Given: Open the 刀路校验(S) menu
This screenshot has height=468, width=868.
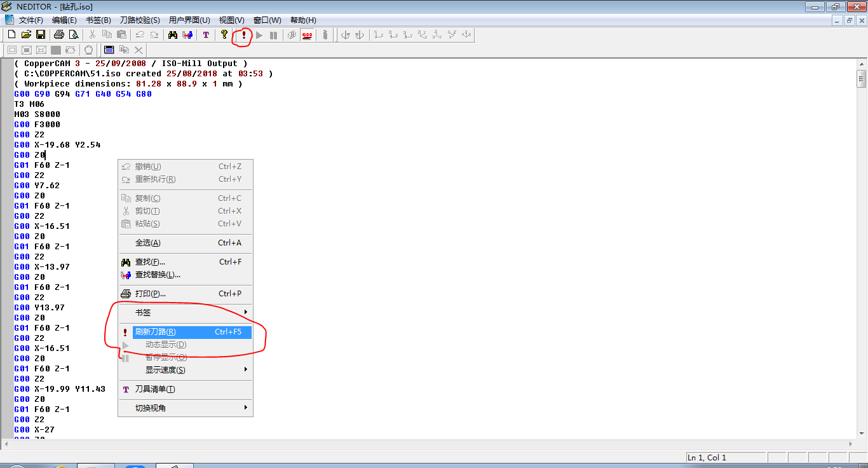Looking at the screenshot, I should [140, 20].
